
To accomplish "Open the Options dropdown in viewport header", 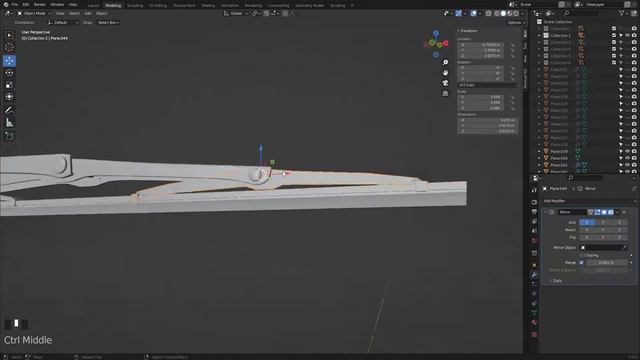I will [x=515, y=23].
